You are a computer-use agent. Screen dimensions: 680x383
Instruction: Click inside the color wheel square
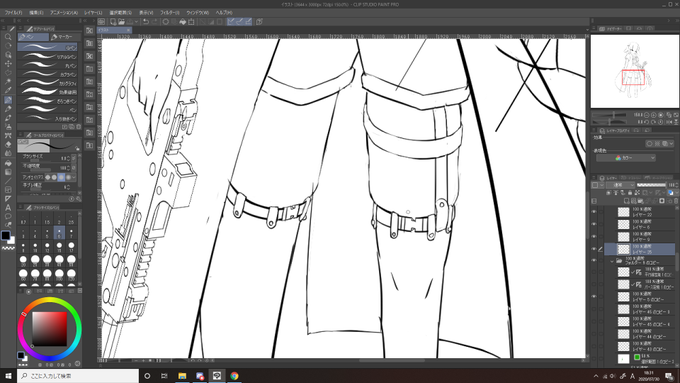coord(50,328)
